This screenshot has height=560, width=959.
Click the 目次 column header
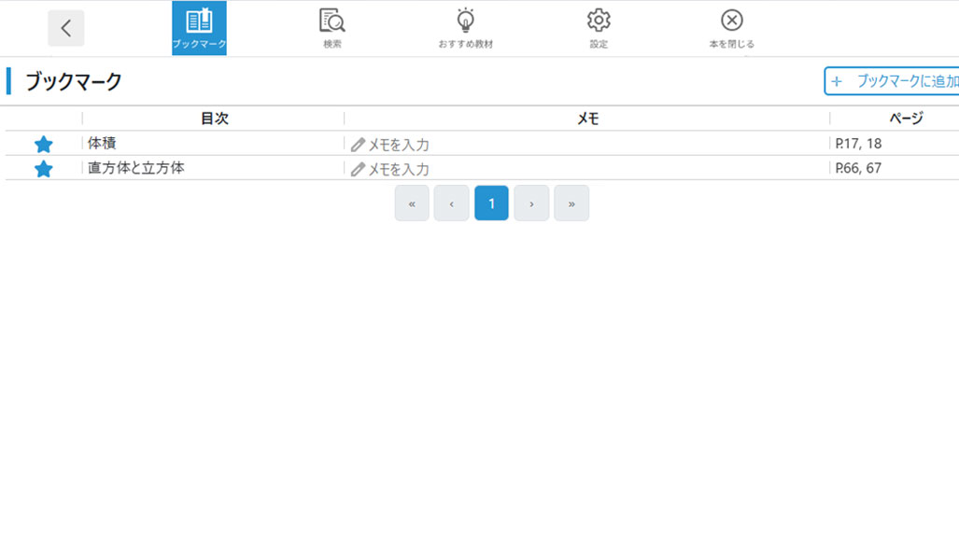coord(214,119)
